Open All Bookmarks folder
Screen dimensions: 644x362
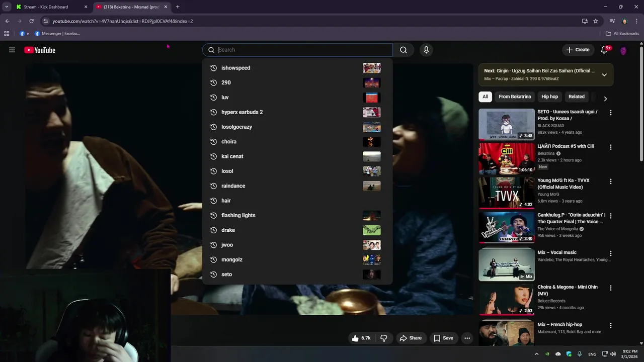pos(622,34)
